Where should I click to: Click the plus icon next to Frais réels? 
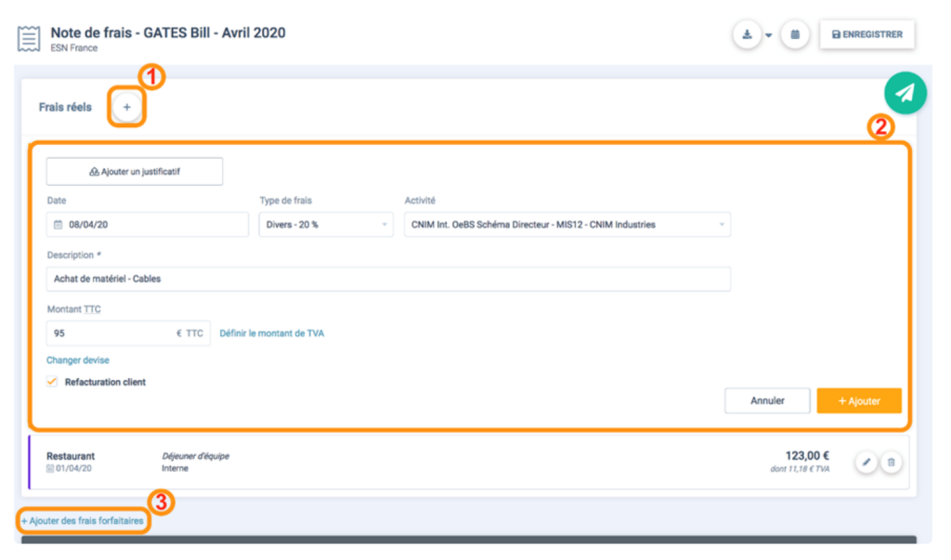coord(127,108)
